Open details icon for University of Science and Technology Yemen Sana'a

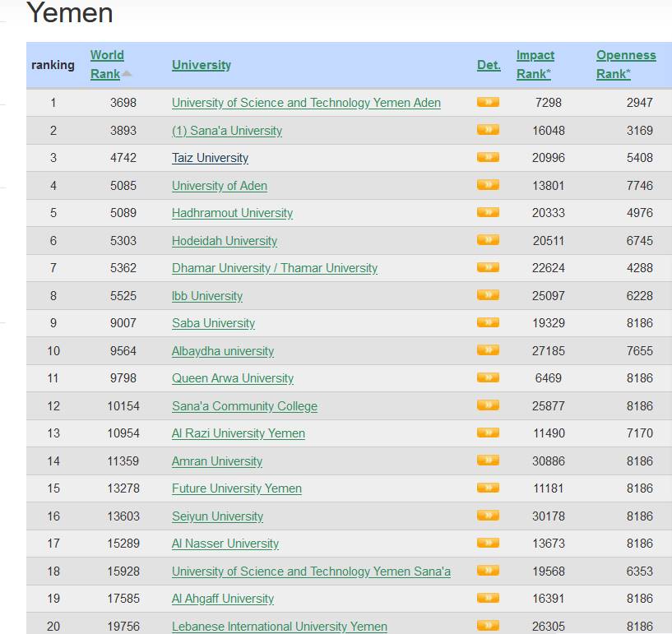[x=488, y=570]
